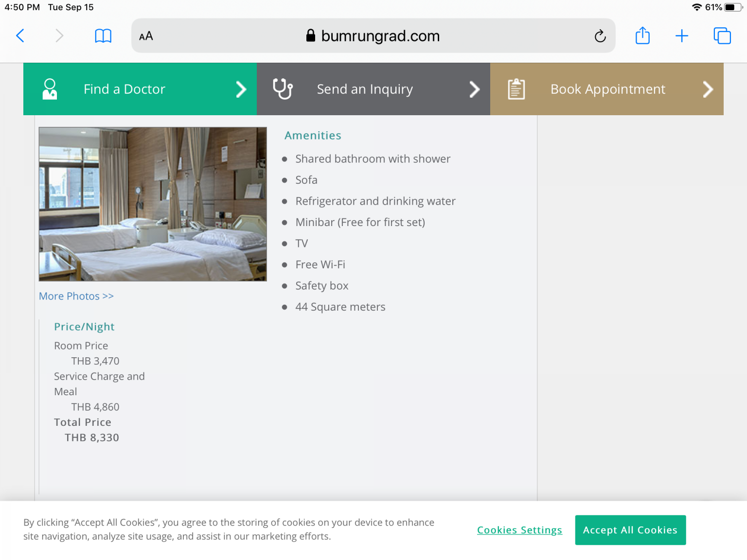Open the Find a Doctor tab
This screenshot has width=747, height=560.
[x=124, y=89]
